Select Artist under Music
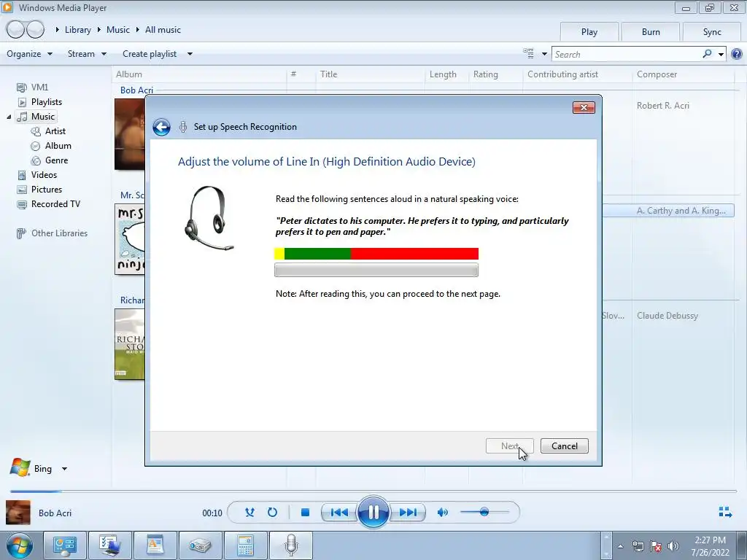747x560 pixels. pos(55,131)
